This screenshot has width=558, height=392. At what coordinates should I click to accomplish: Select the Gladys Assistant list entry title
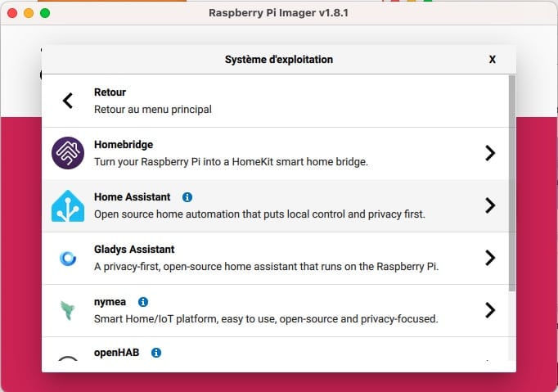click(x=134, y=250)
